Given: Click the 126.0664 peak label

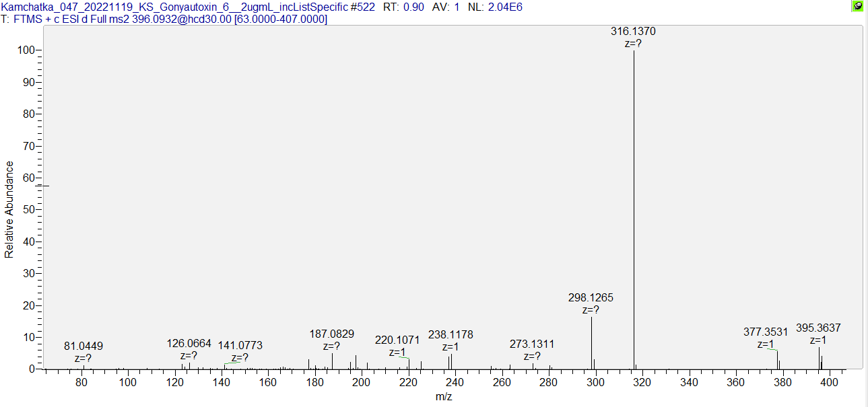Looking at the screenshot, I should tap(189, 343).
